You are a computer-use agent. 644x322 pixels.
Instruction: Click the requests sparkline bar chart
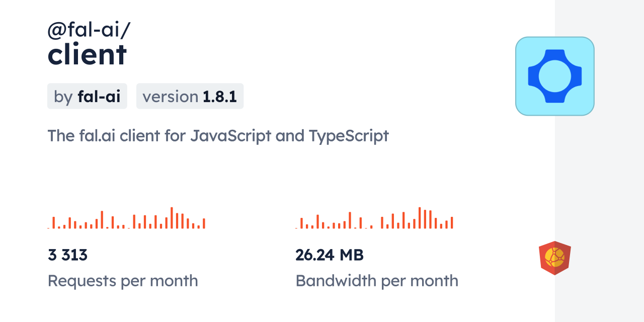click(x=126, y=218)
